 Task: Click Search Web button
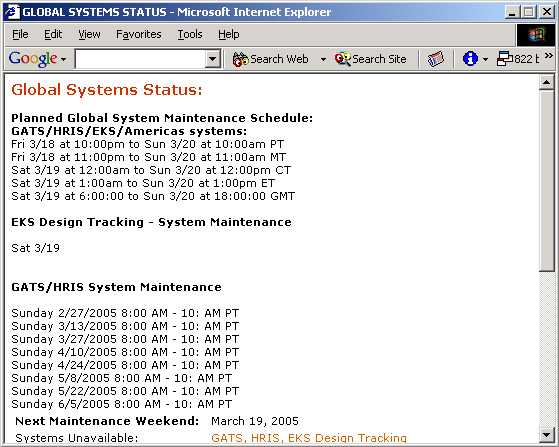pos(271,59)
